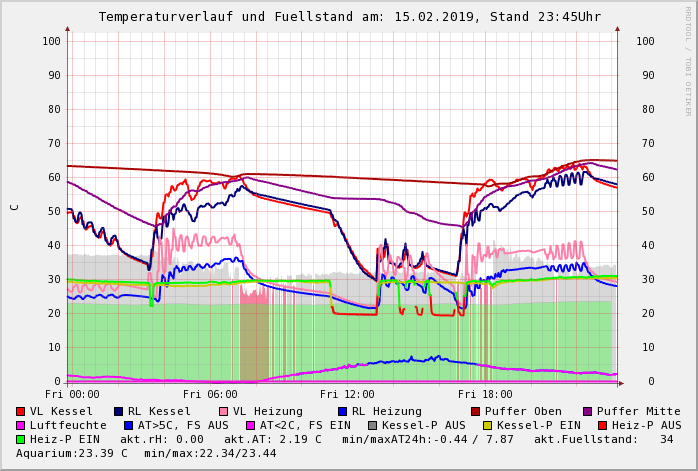Screen dimensions: 698x471
Task: Click the green Heiz-P EIN swatch
Action: tap(21, 439)
